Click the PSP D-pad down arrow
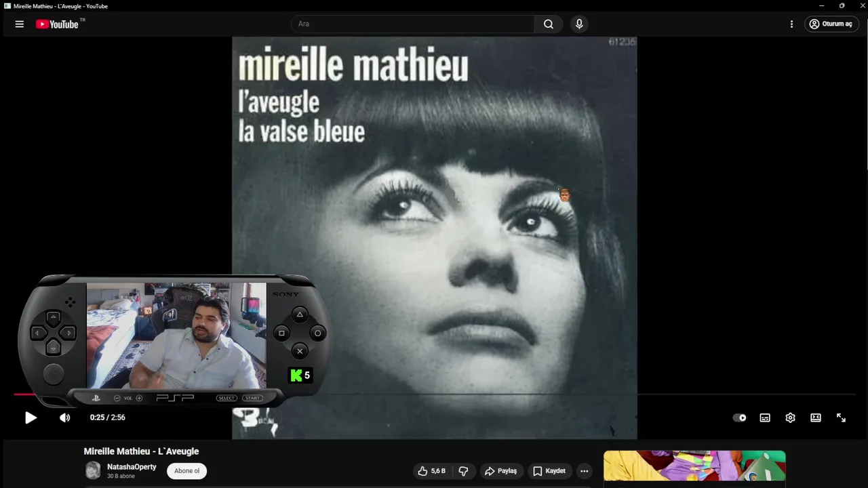 coord(53,347)
